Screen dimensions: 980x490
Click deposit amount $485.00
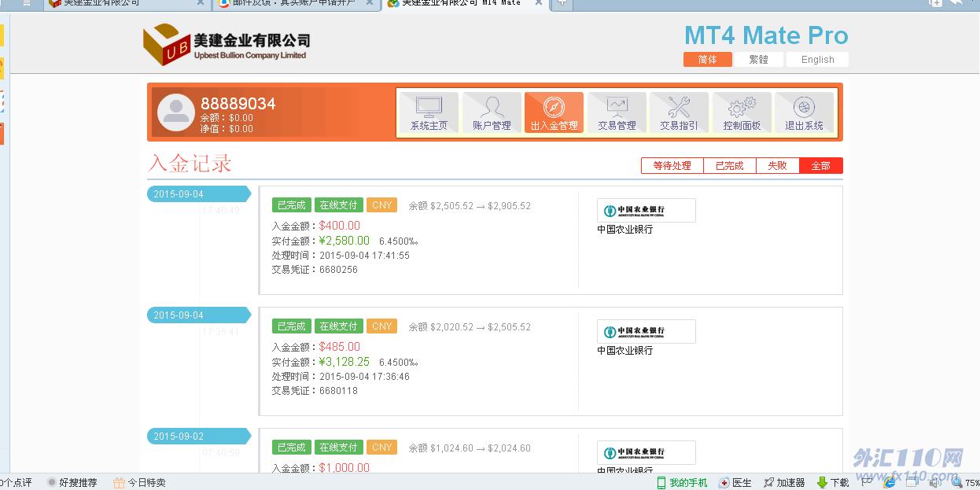coord(340,347)
